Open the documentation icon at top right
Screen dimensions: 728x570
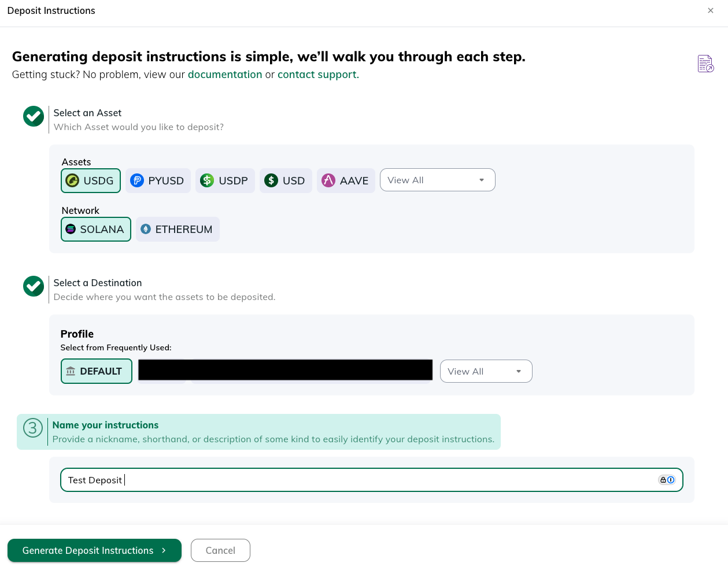pos(705,64)
